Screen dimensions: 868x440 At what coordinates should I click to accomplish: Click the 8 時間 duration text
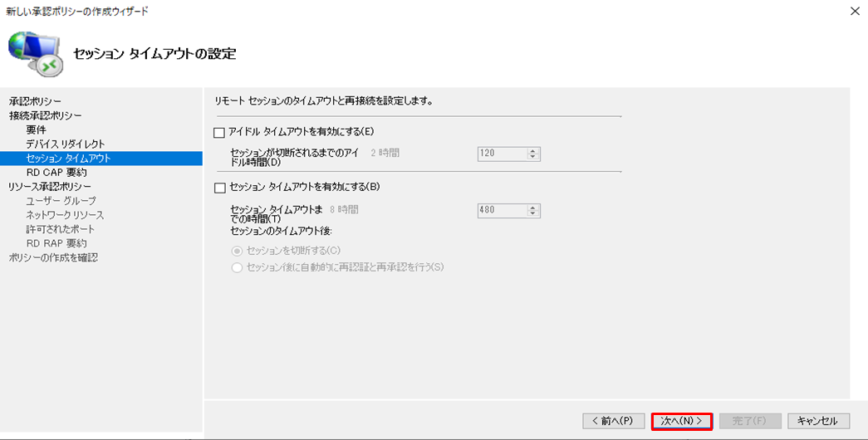344,210
